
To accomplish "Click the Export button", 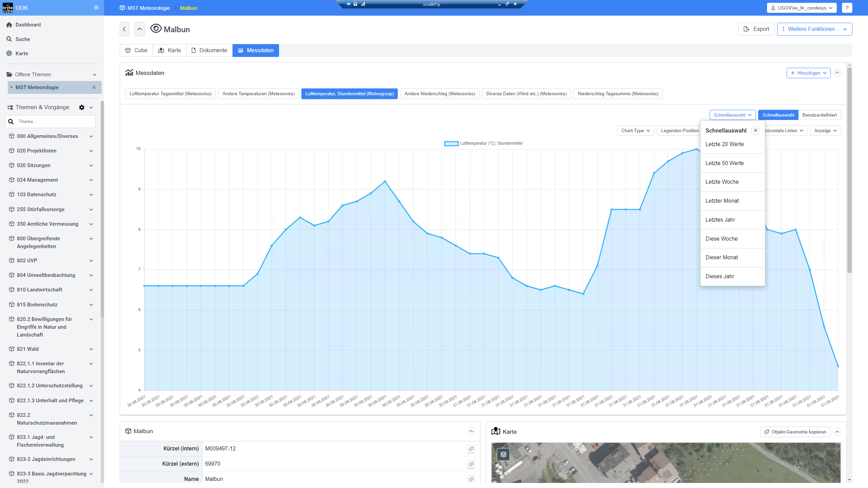I will tap(756, 29).
